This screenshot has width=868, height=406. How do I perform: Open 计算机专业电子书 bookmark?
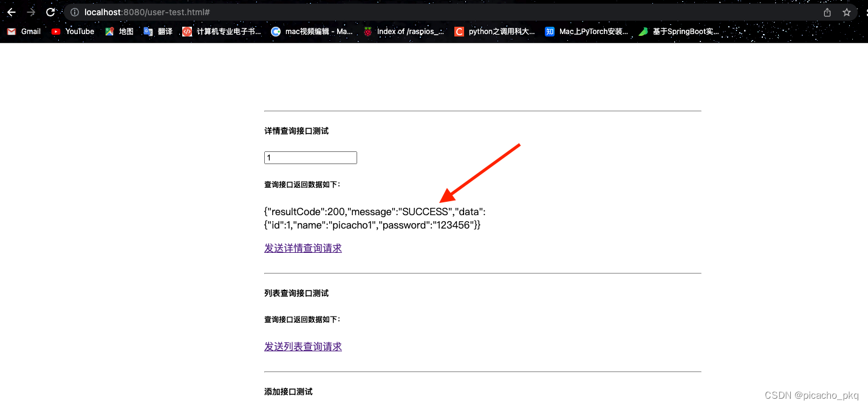222,32
